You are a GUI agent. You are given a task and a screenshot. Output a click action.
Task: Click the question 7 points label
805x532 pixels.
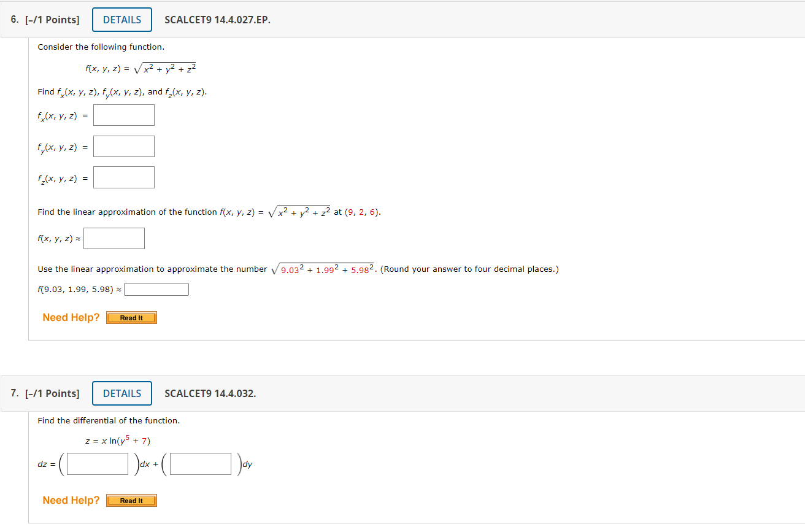52,393
